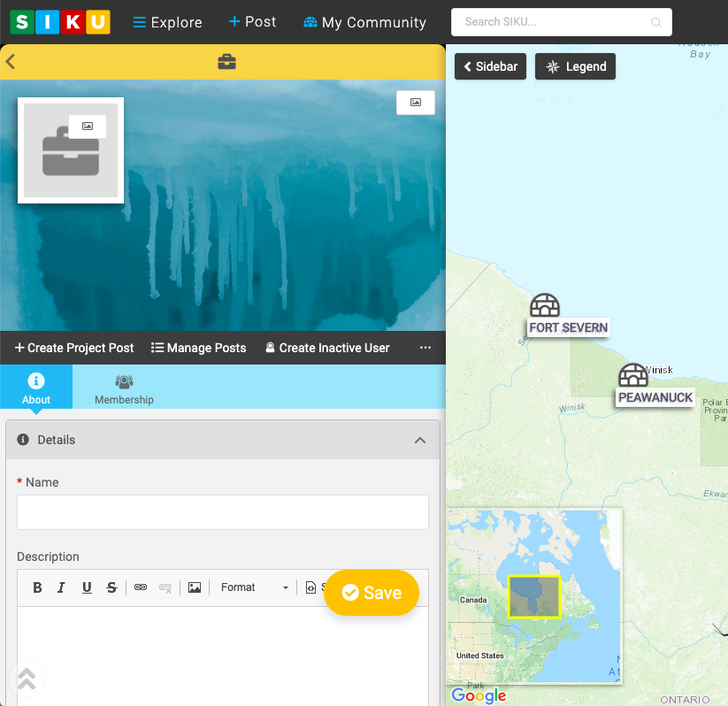Click the back arrow in yellow header

click(11, 62)
